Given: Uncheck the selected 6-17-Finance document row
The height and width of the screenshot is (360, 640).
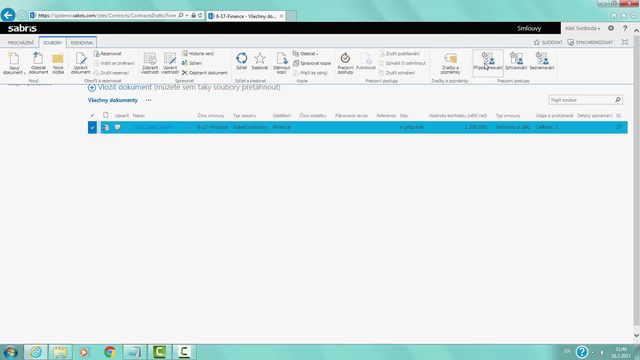Looking at the screenshot, I should point(92,127).
